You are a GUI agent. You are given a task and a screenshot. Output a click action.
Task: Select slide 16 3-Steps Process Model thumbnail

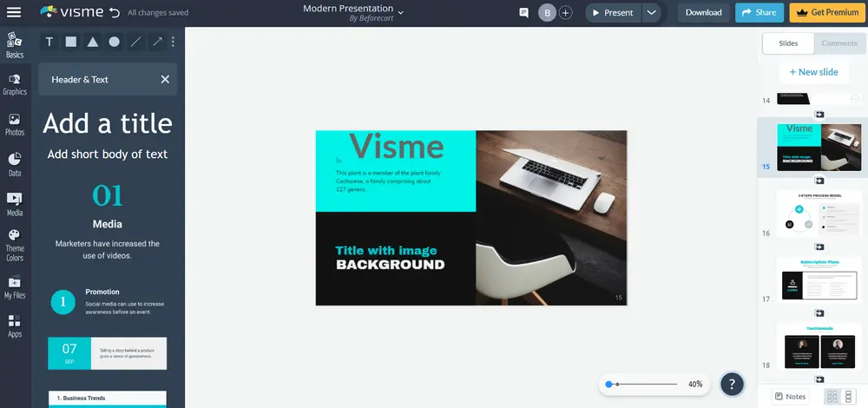pyautogui.click(x=819, y=214)
